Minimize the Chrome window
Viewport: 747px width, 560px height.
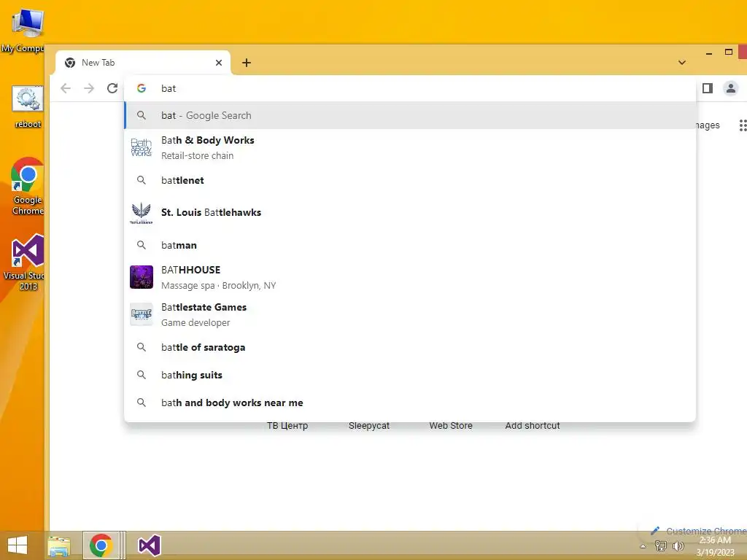point(709,53)
